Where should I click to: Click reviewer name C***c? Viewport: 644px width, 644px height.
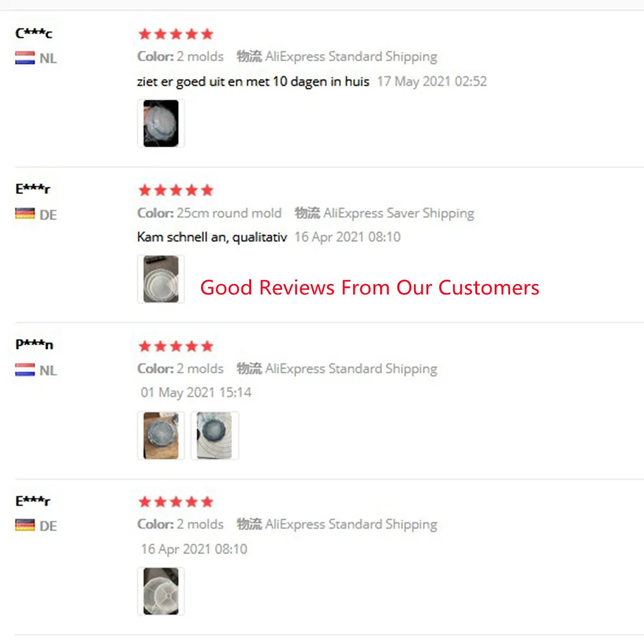pos(34,33)
